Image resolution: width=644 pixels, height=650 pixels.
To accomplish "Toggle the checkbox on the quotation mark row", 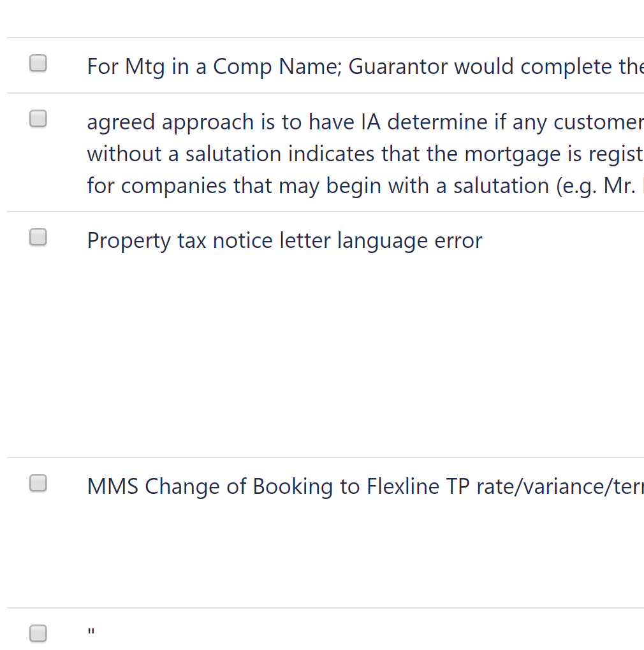I will [x=38, y=633].
